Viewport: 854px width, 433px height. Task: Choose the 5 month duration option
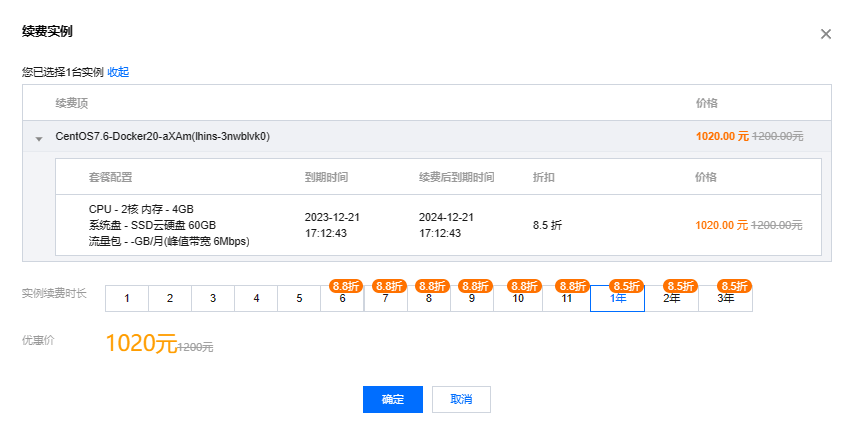[299, 298]
